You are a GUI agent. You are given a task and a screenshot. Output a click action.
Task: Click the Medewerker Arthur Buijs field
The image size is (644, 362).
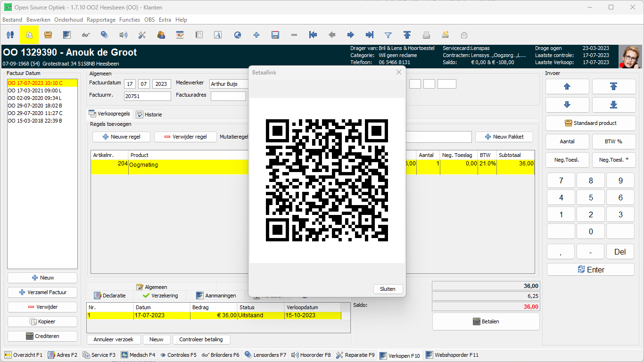(x=229, y=84)
